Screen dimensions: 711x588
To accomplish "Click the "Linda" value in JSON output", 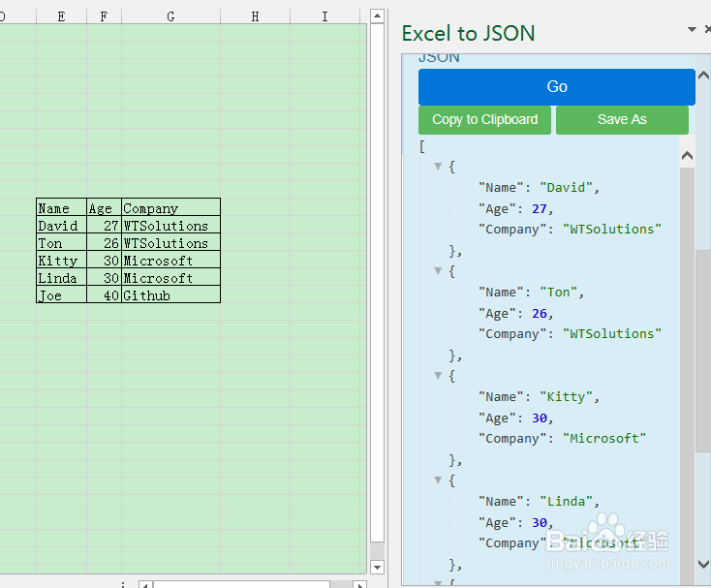I will point(566,502).
